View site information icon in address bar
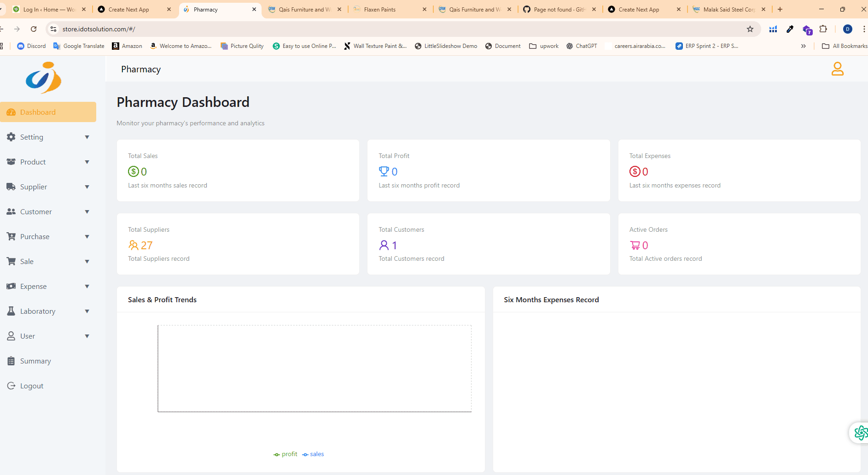This screenshot has width=868, height=475. click(x=53, y=29)
